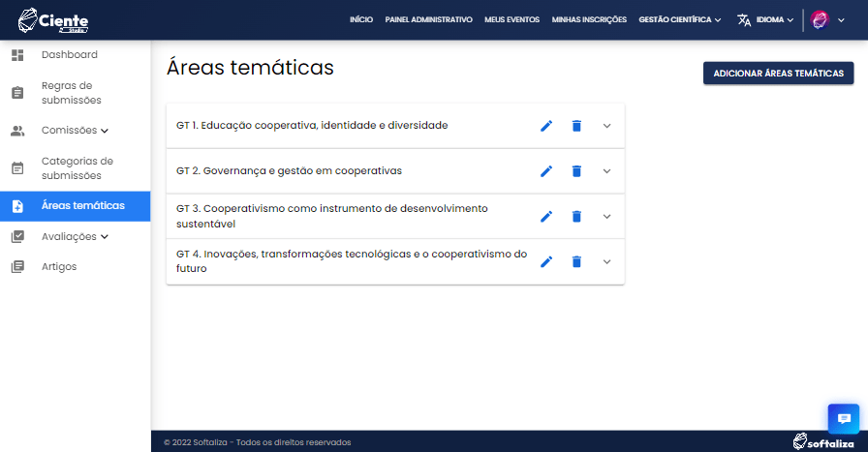This screenshot has height=452, width=868.
Task: Select Dashboard in the sidebar
Action: (76, 55)
